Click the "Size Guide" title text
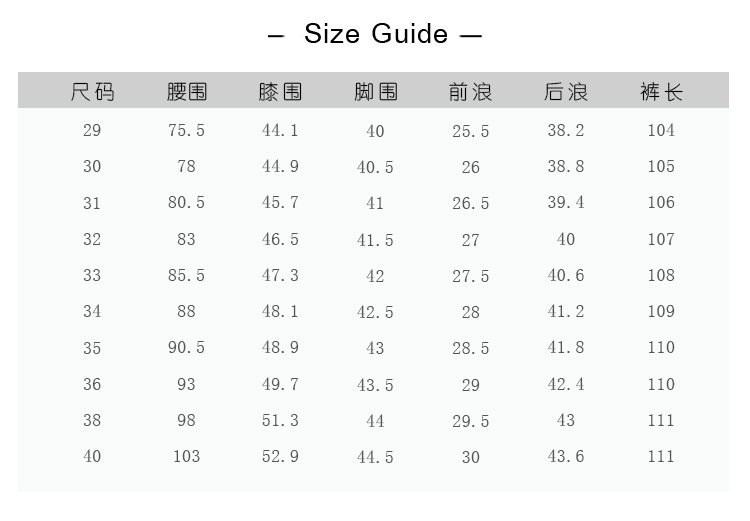The image size is (750, 521). [375, 34]
